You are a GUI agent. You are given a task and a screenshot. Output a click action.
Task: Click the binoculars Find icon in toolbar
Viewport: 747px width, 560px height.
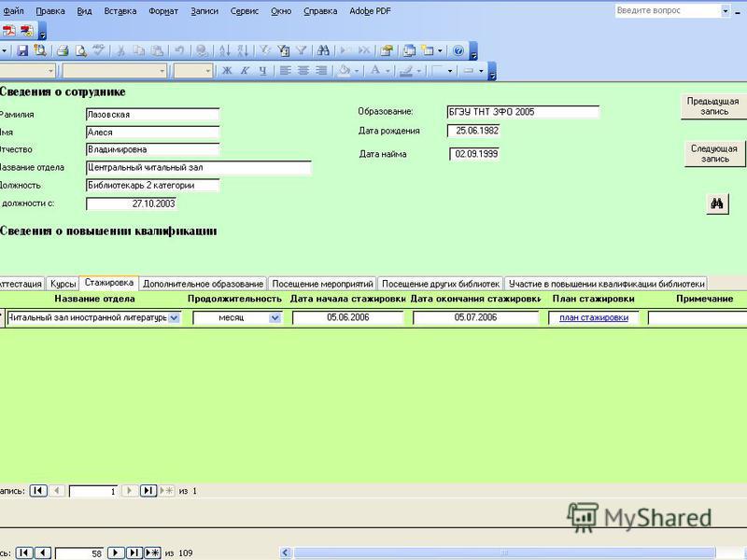[x=323, y=50]
